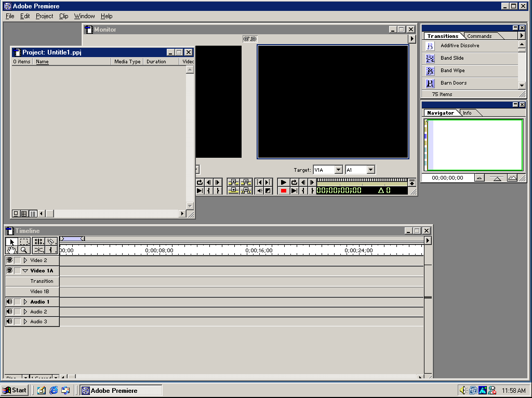
Task: Switch to the Info tab
Action: (x=467, y=113)
